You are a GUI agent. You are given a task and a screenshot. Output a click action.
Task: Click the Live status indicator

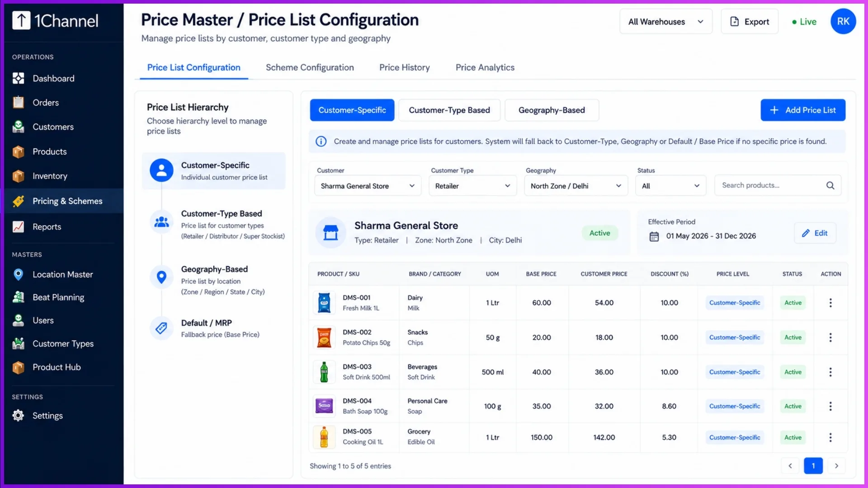coord(804,22)
